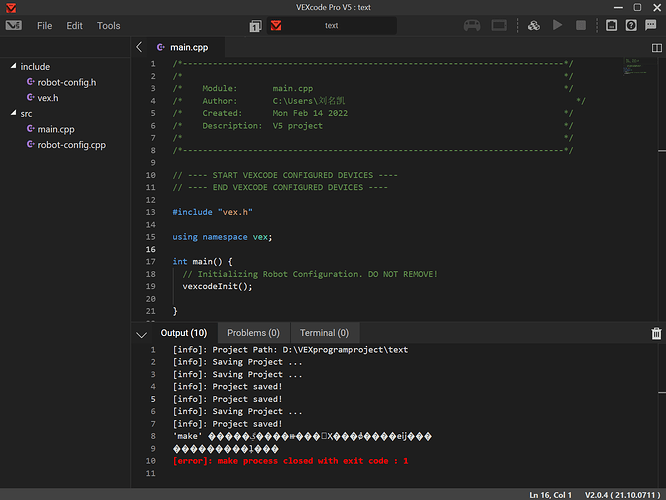
Task: Open the Tools menu
Action: click(x=108, y=26)
